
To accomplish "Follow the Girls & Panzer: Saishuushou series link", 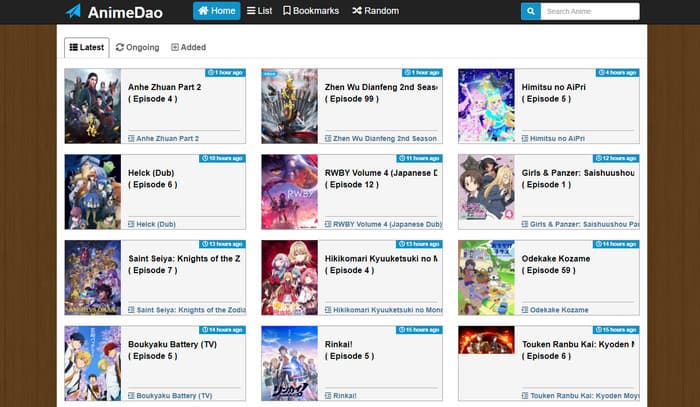I will (x=580, y=224).
